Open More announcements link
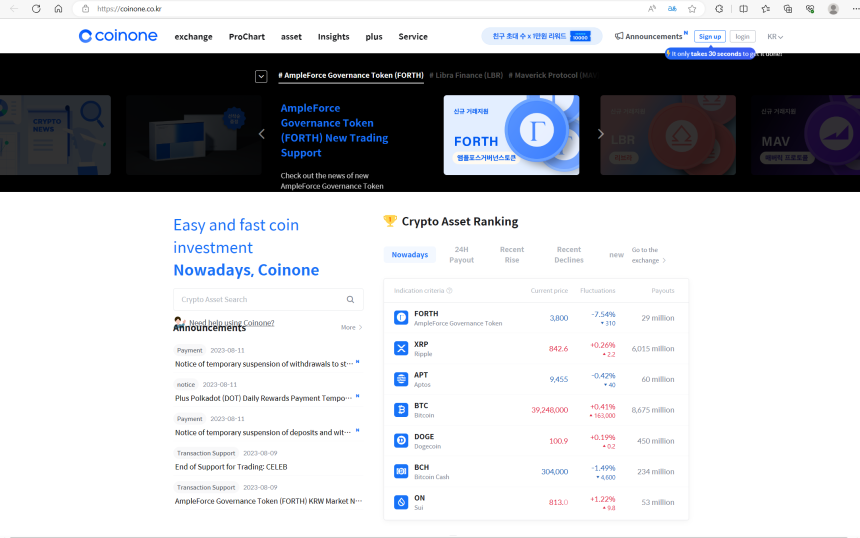Screen dimensions: 860x538 pyautogui.click(x=351, y=327)
